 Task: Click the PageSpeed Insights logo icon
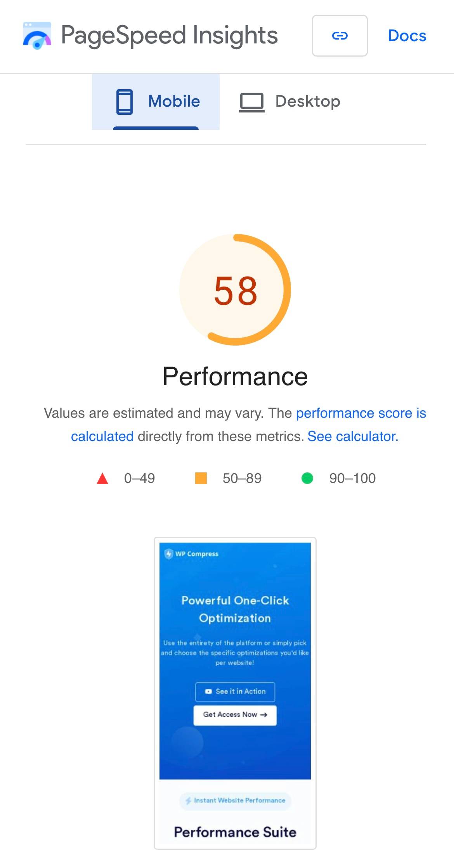click(x=37, y=36)
